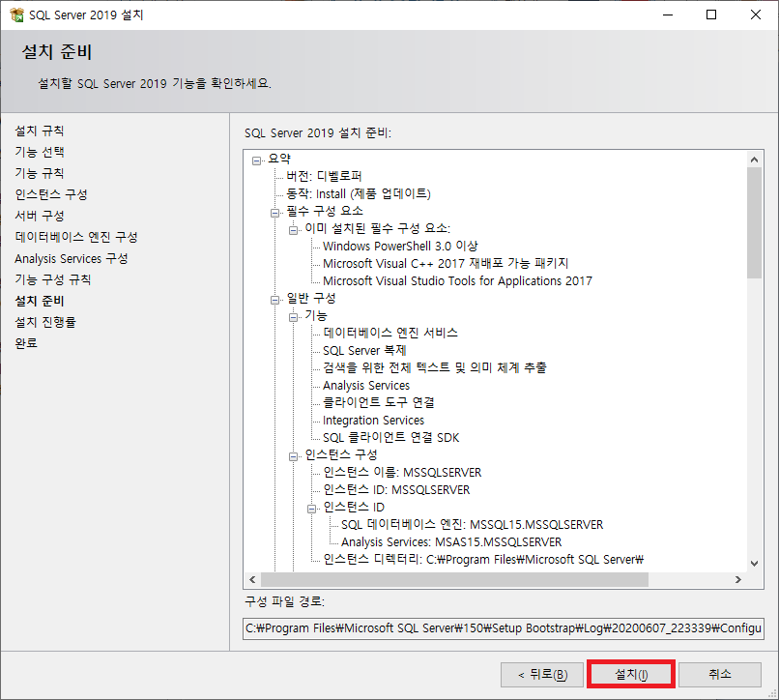The height and width of the screenshot is (700, 779).
Task: Select 설치 준비 step in sidebar
Action: (40, 301)
